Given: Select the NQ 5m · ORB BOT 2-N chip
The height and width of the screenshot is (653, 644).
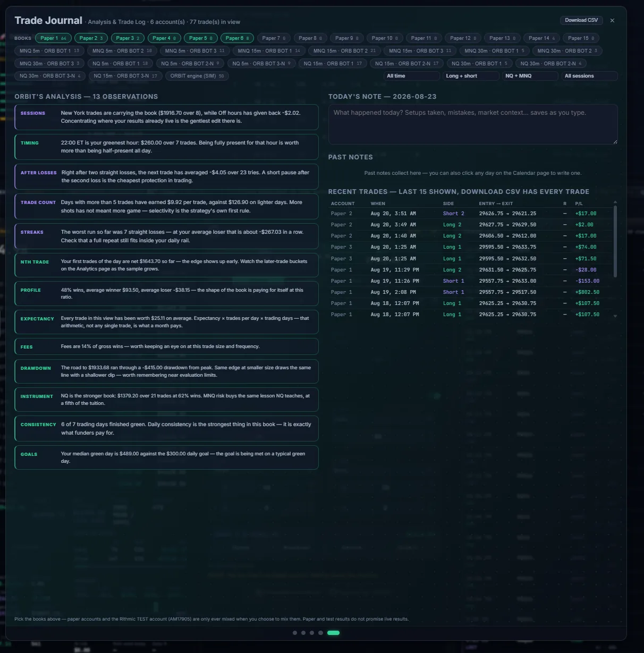Looking at the screenshot, I should click(x=190, y=63).
